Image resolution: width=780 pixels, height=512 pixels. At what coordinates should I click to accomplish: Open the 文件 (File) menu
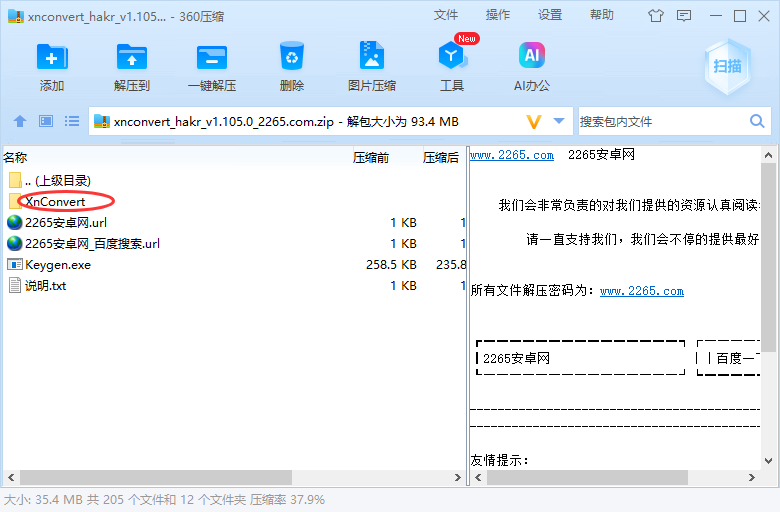[x=446, y=15]
